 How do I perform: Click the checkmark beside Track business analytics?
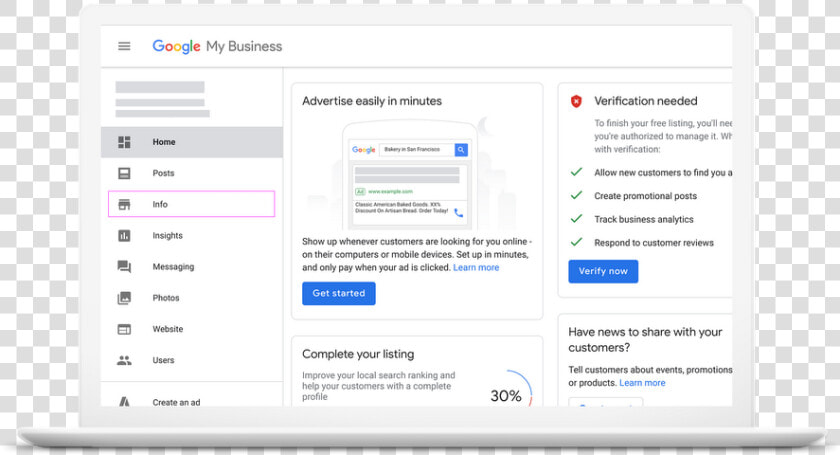pos(576,219)
